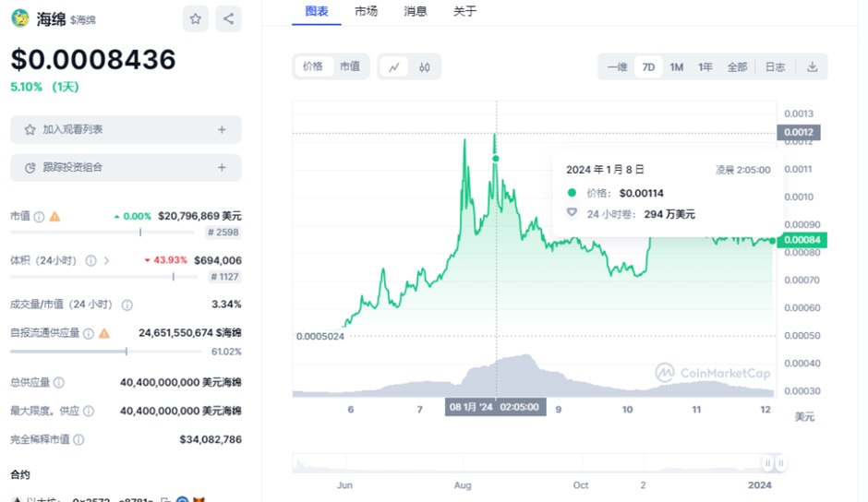868x502 pixels.
Task: Select the candlestick chart icon
Action: point(425,66)
